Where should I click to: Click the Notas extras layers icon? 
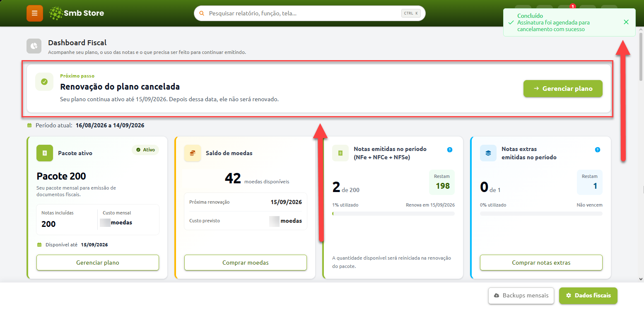click(x=488, y=153)
